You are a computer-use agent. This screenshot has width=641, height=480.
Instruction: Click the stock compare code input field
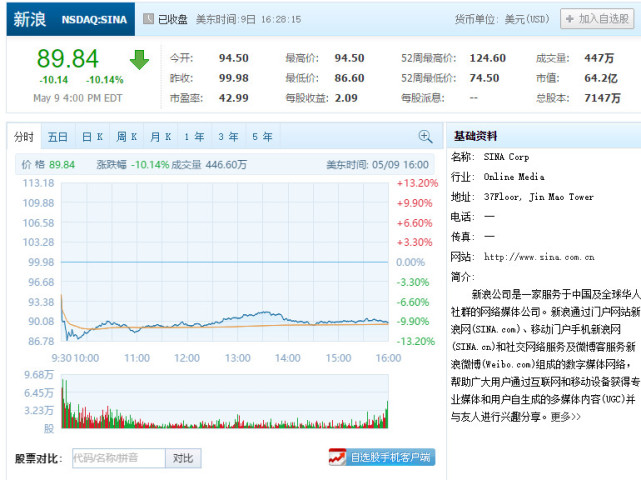click(x=119, y=458)
